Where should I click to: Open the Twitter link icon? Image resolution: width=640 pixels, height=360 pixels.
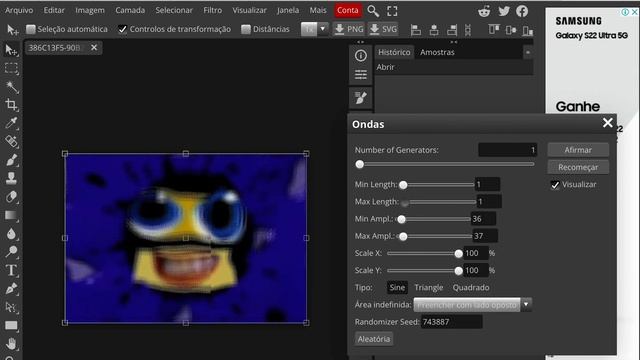[504, 11]
